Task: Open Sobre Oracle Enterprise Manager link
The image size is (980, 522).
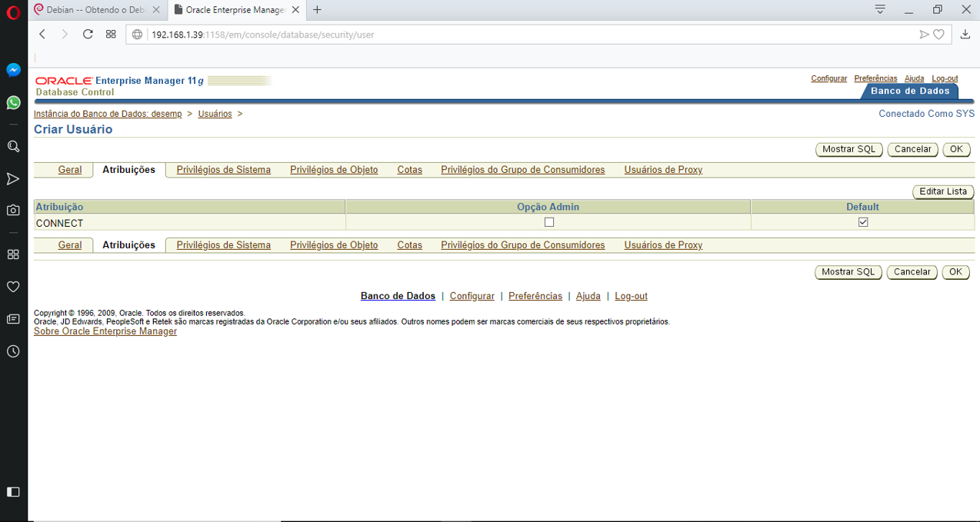Action: coord(105,331)
